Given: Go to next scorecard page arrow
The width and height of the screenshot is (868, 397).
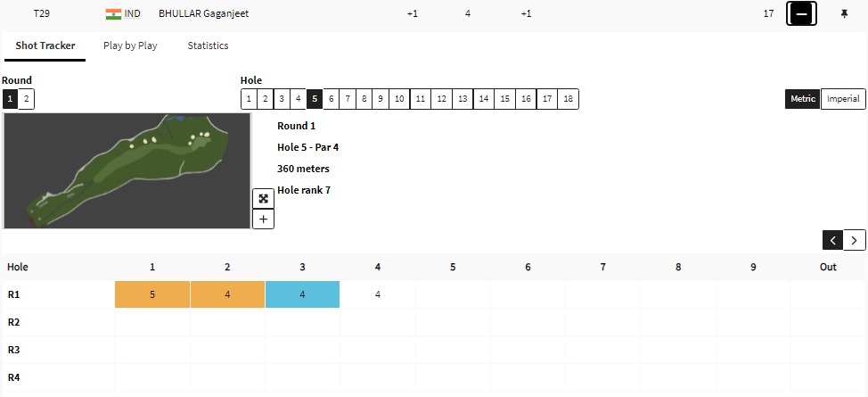Looking at the screenshot, I should point(855,239).
